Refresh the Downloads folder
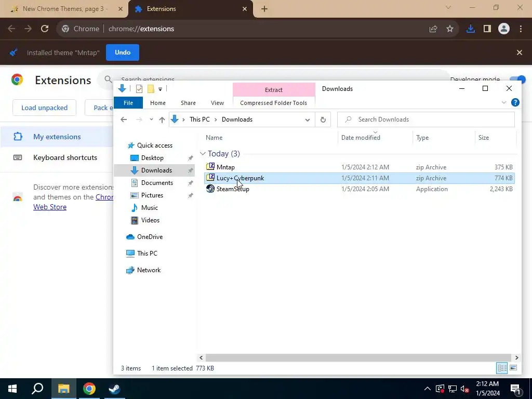Image resolution: width=532 pixels, height=399 pixels. (323, 119)
